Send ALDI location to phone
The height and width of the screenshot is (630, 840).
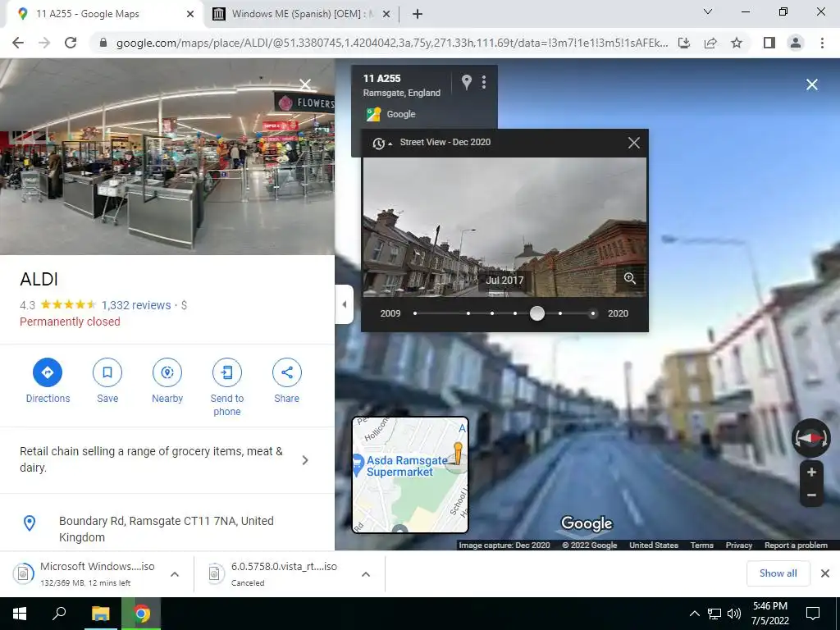(x=227, y=372)
